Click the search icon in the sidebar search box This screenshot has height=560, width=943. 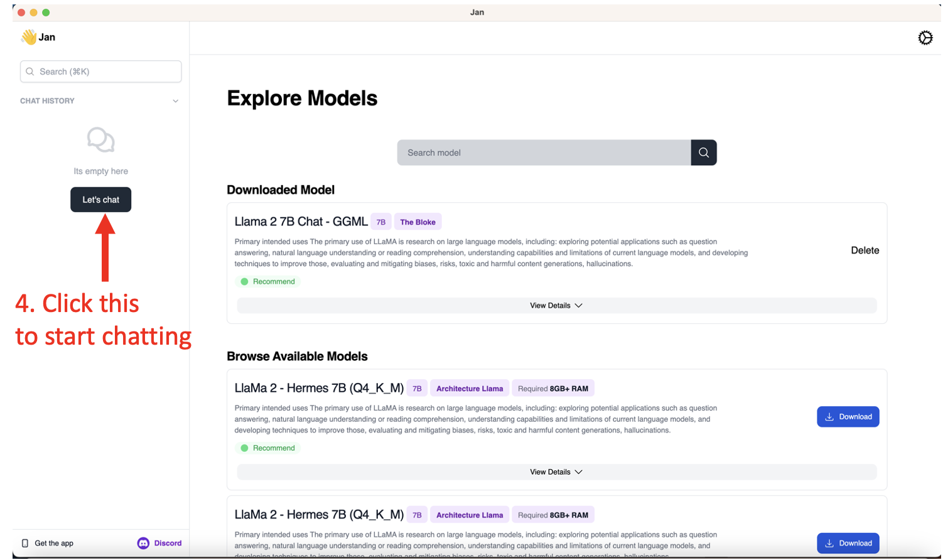(x=30, y=72)
